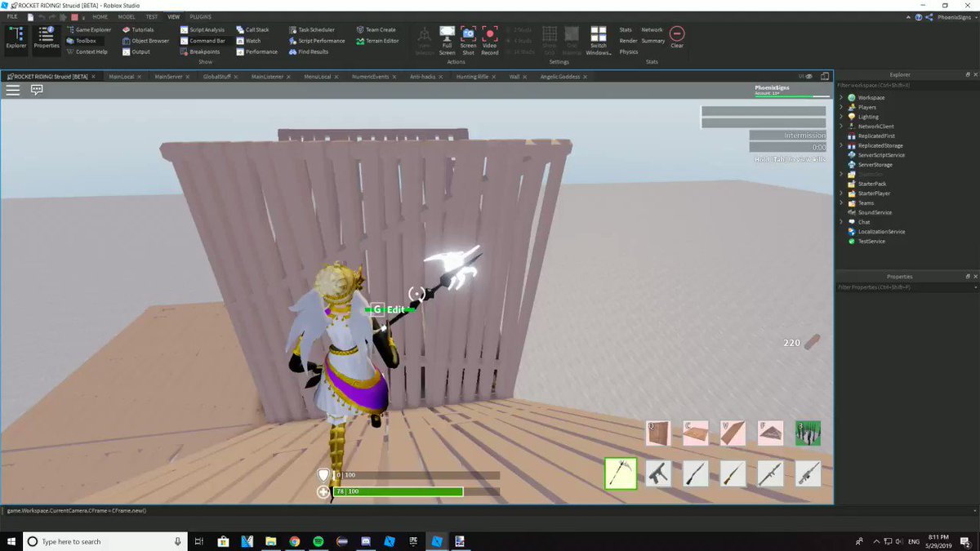Image resolution: width=980 pixels, height=551 pixels.
Task: Switch to the MainLocal script tab
Action: pos(121,76)
